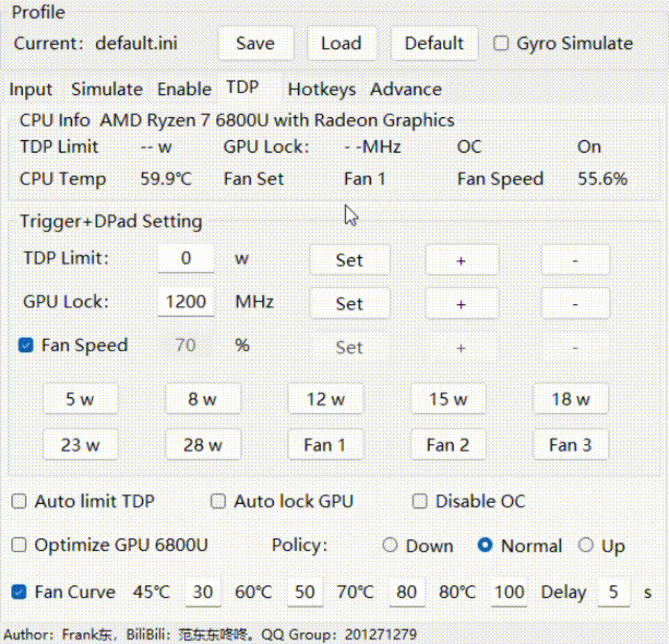Click the CPU Temp reading 59.9°C
This screenshot has width=669, height=644.
click(166, 179)
